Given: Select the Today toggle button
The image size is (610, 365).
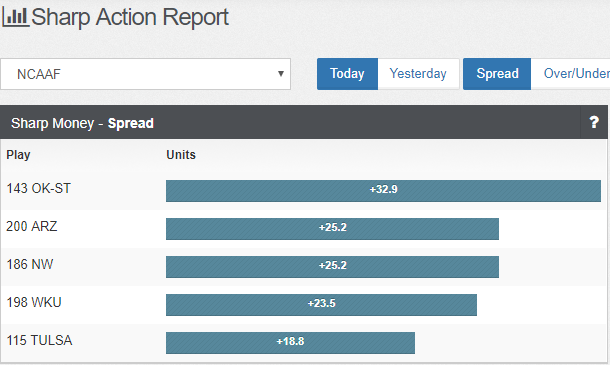Looking at the screenshot, I should [x=347, y=74].
